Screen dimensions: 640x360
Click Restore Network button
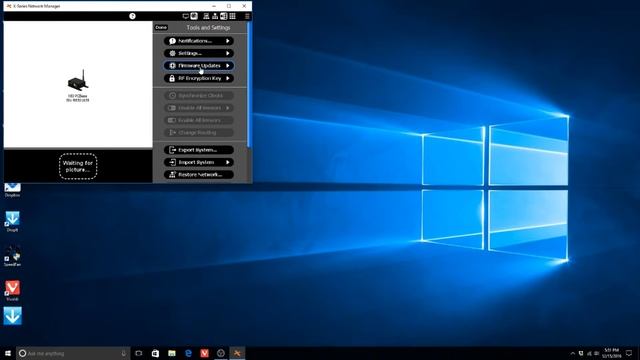click(x=199, y=174)
